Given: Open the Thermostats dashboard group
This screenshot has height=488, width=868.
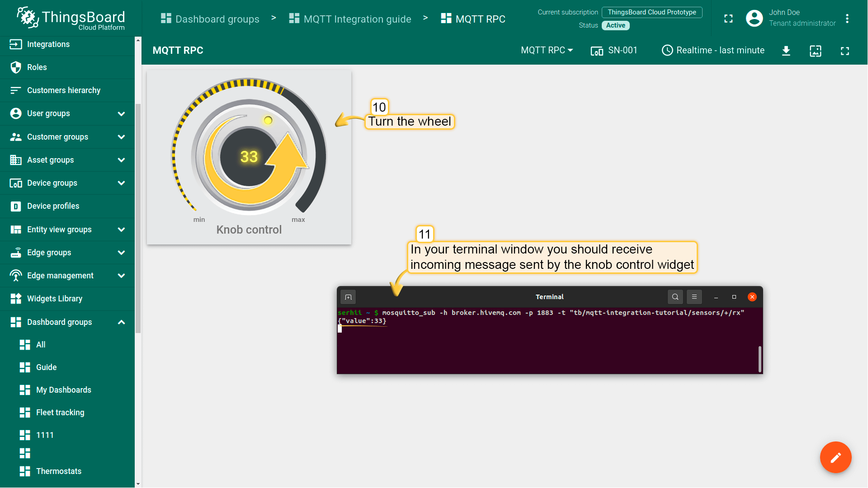Looking at the screenshot, I should point(59,471).
